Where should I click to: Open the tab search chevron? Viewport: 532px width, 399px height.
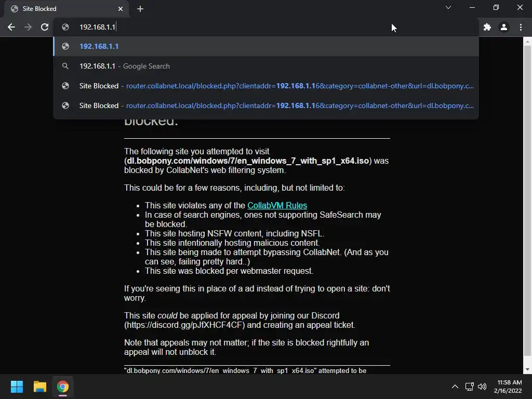448,7
